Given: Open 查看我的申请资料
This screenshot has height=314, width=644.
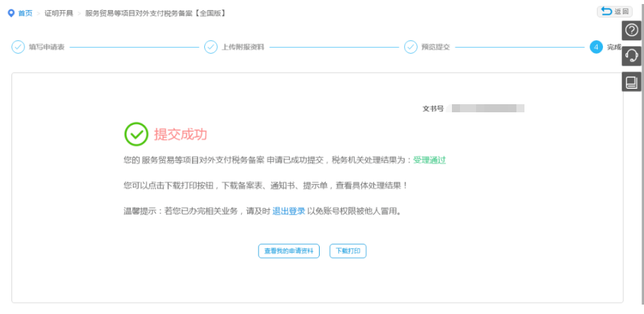Looking at the screenshot, I should point(289,251).
